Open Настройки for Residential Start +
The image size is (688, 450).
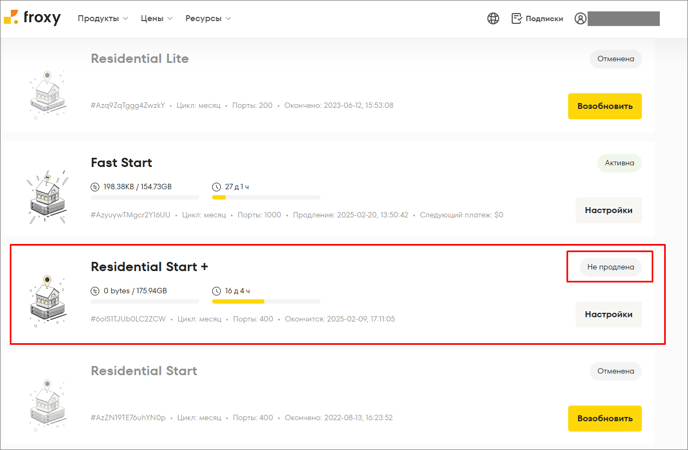609,314
